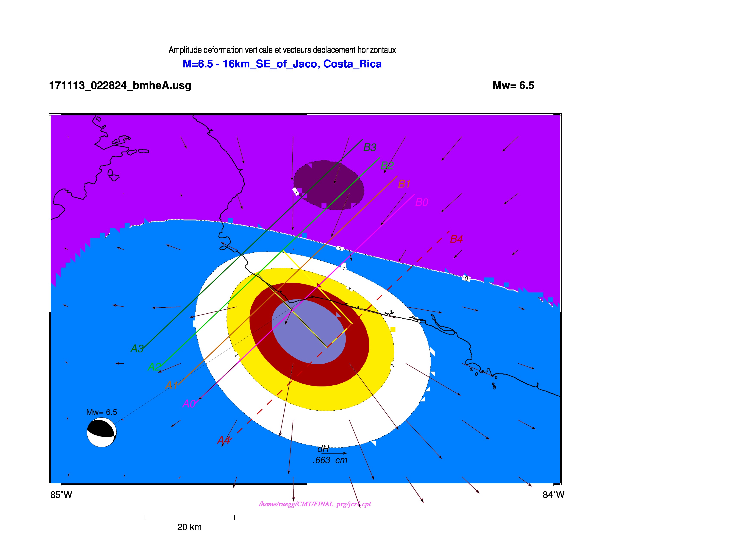Click profile label B1
756x534 pixels.
pyautogui.click(x=404, y=184)
